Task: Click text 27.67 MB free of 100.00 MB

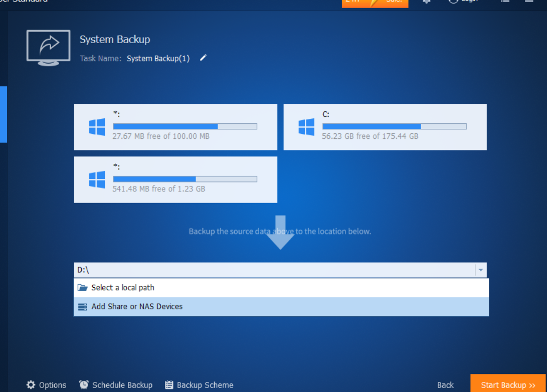Action: (x=161, y=136)
